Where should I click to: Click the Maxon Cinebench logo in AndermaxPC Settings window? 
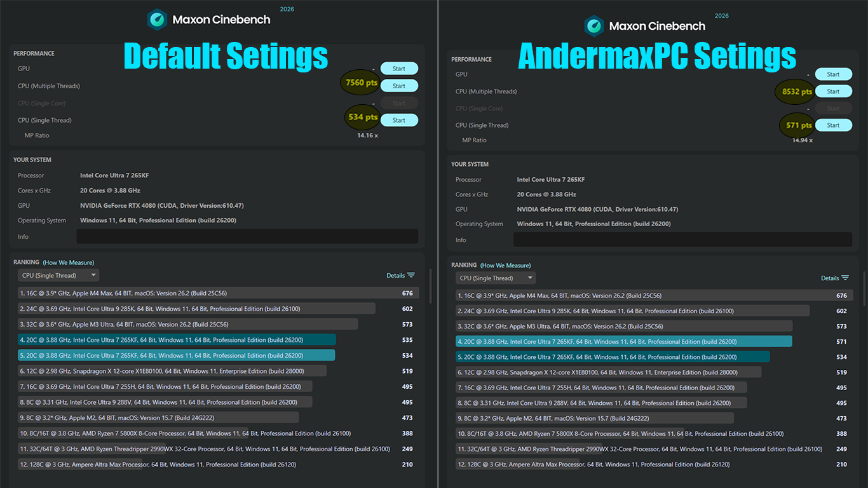point(594,26)
